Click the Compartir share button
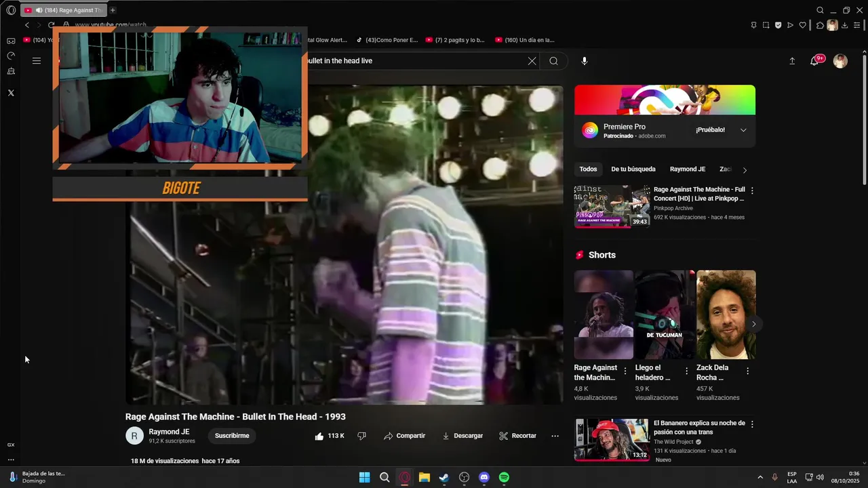The image size is (868, 488). [x=404, y=436]
